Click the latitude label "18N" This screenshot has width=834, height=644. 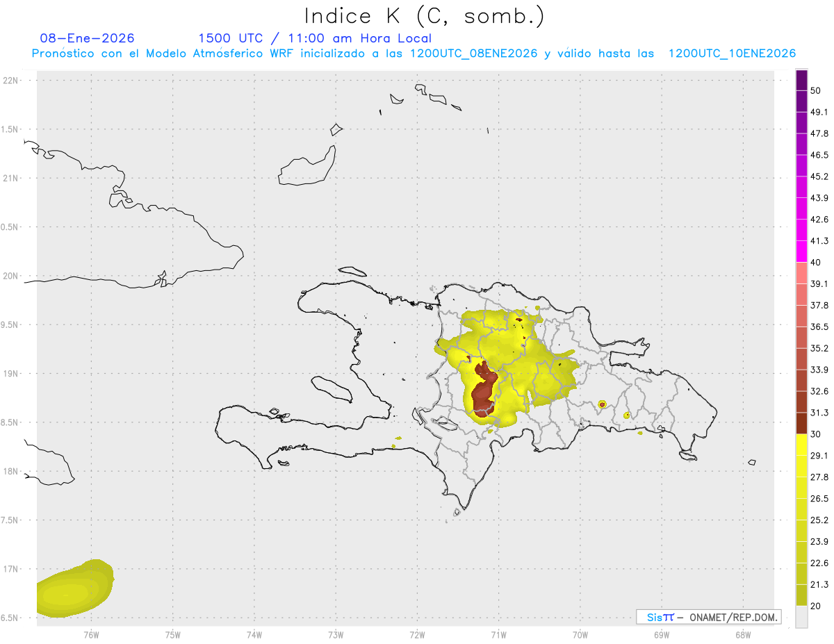coord(11,471)
